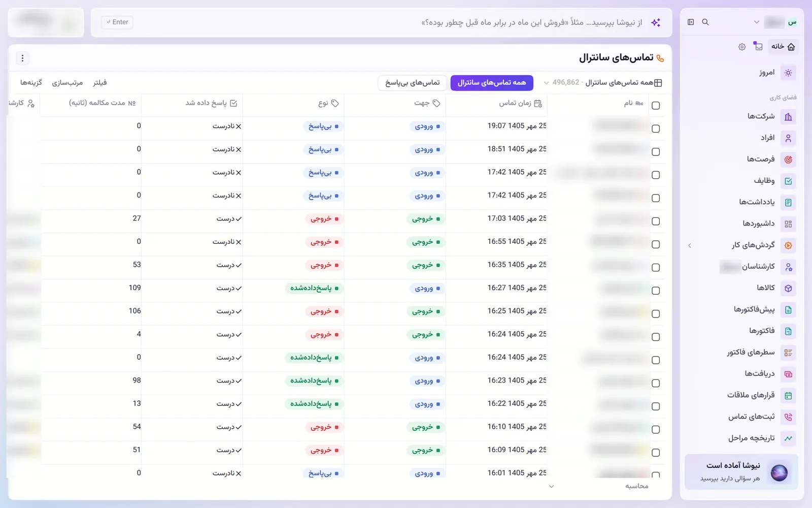Image resolution: width=812 pixels, height=508 pixels.
Task: Click the Enter button in search bar
Action: pyautogui.click(x=117, y=22)
